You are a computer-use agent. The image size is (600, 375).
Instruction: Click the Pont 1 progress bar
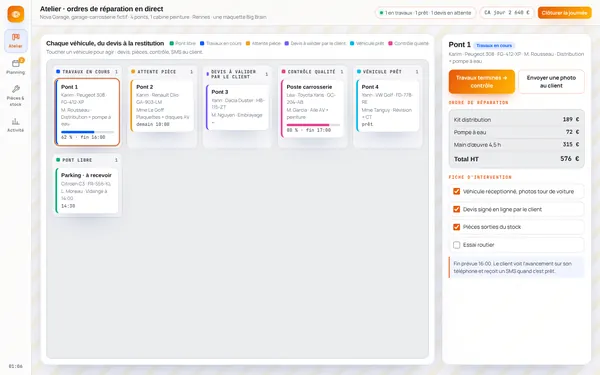[87, 132]
